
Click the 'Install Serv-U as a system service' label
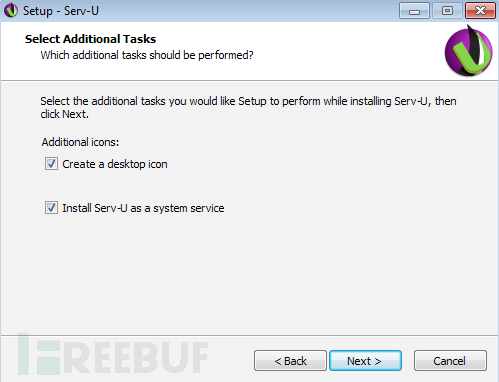pyautogui.click(x=143, y=208)
